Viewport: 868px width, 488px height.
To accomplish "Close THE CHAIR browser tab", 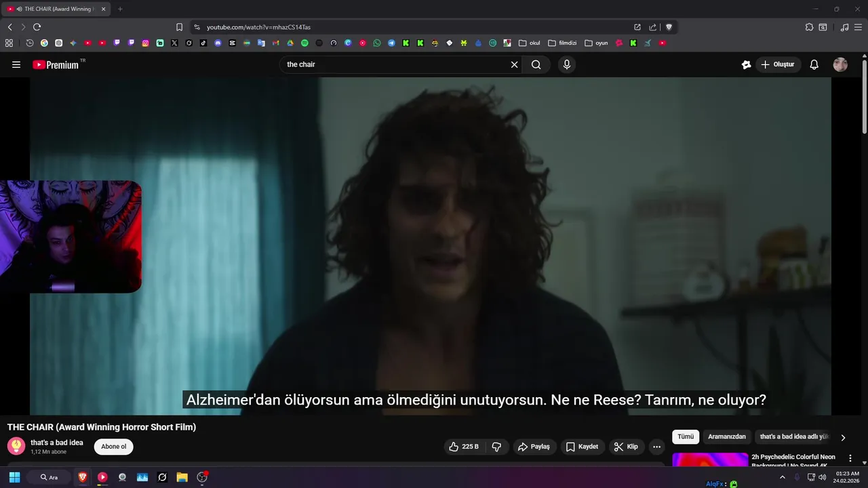I will coord(104,9).
